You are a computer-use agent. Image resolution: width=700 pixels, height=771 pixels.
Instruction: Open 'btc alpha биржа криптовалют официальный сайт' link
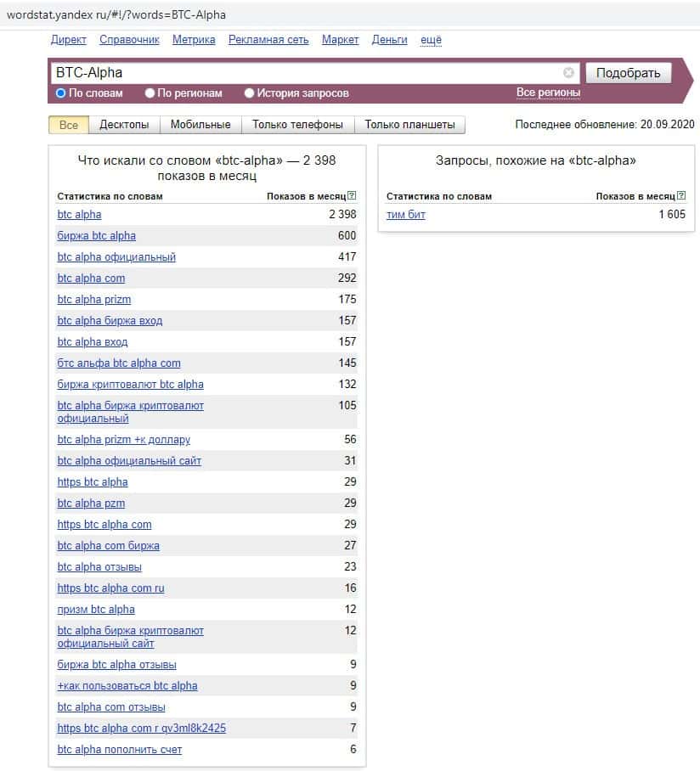[130, 637]
